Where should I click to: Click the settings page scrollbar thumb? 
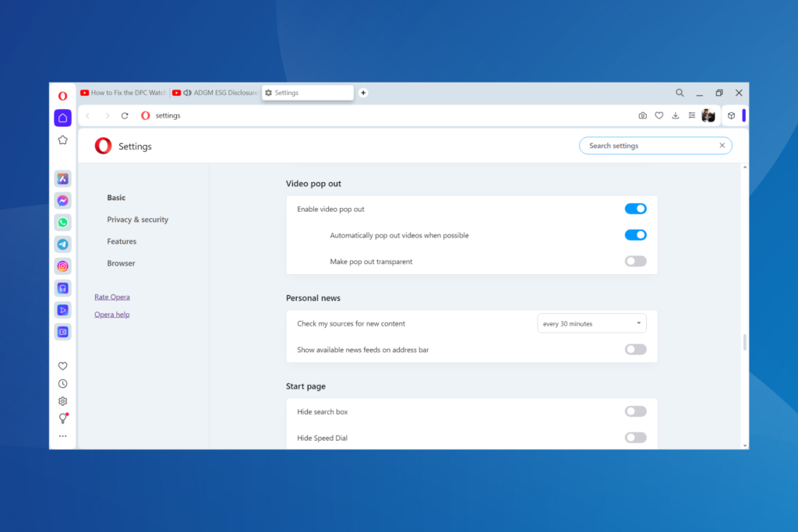pyautogui.click(x=744, y=342)
